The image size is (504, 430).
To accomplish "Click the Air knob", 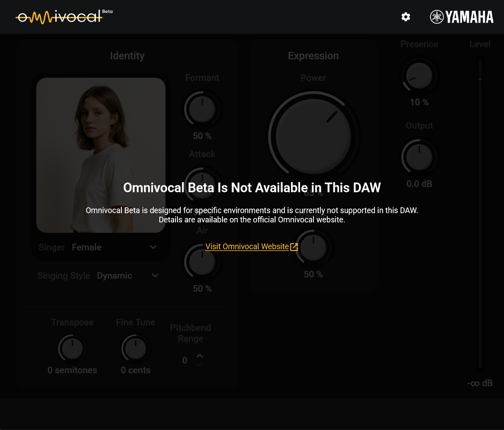I will (x=202, y=262).
